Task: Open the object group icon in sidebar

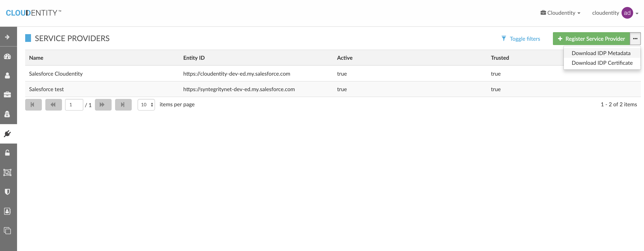Action: click(x=8, y=172)
